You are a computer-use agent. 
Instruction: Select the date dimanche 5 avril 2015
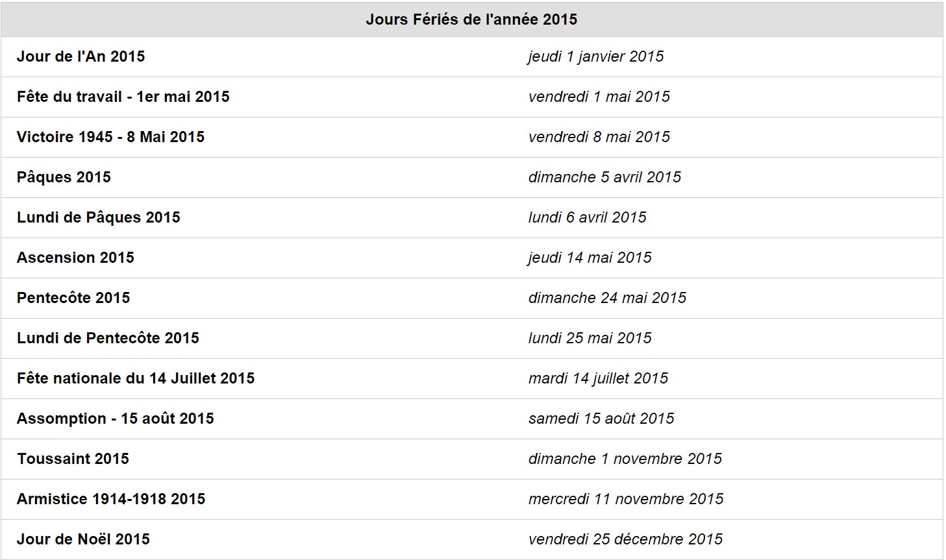tap(605, 177)
